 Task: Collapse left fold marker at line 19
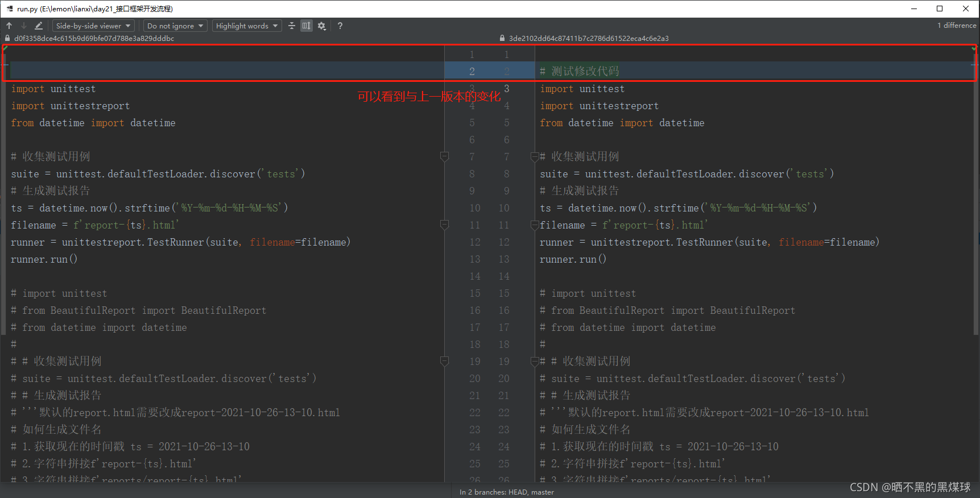coord(445,361)
